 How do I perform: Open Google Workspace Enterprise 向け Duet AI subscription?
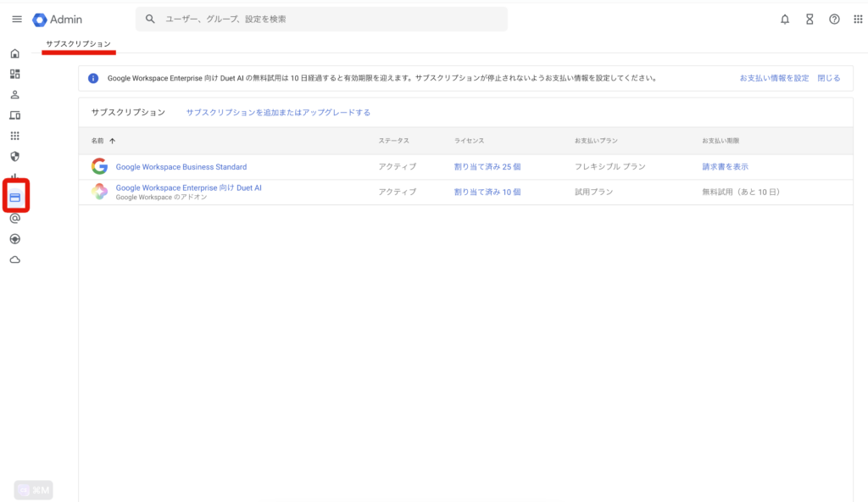[188, 188]
